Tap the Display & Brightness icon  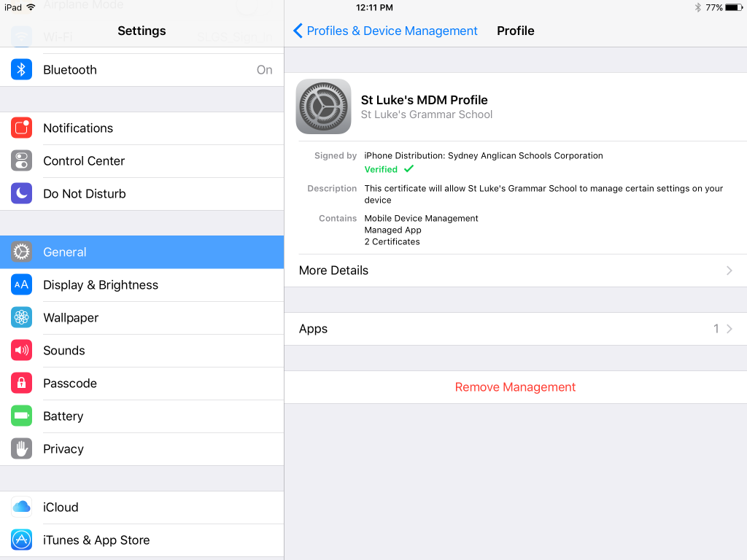point(21,285)
